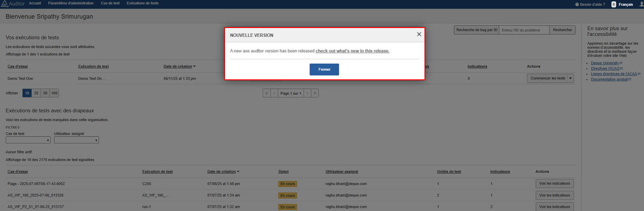Image resolution: width=644 pixels, height=211 pixels.
Task: Open the Utilisateur assigné filter dropdown
Action: tap(76, 140)
